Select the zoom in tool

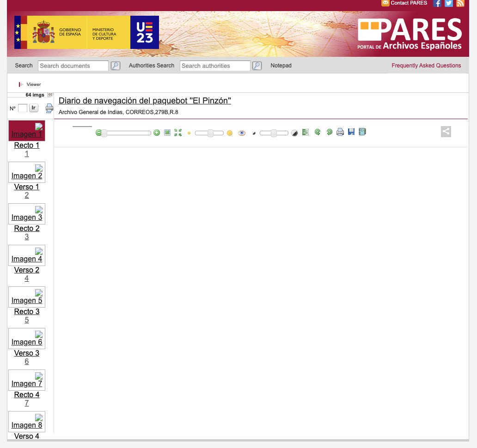[x=157, y=133]
